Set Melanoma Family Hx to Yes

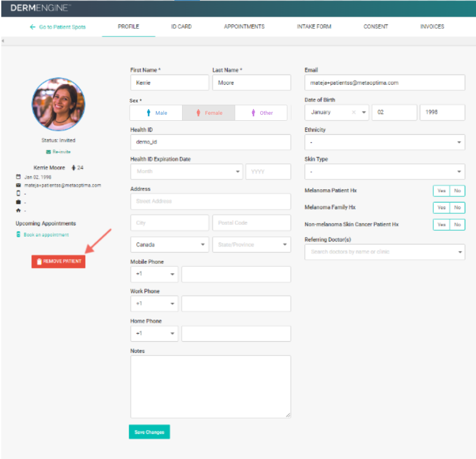pyautogui.click(x=442, y=207)
